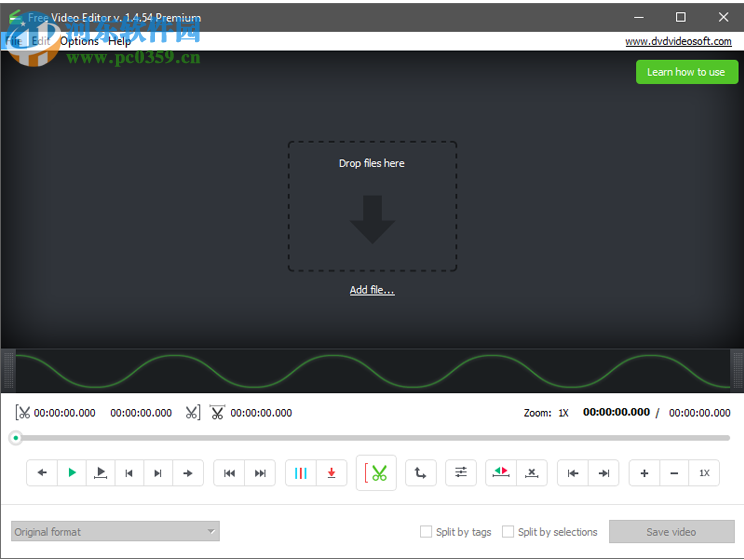Open the Options menu
The image size is (744, 560).
tap(79, 41)
